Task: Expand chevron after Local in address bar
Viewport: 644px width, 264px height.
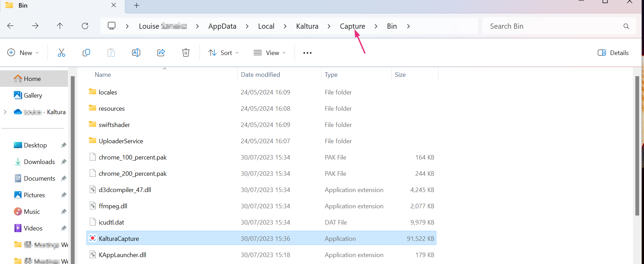Action: [x=285, y=26]
